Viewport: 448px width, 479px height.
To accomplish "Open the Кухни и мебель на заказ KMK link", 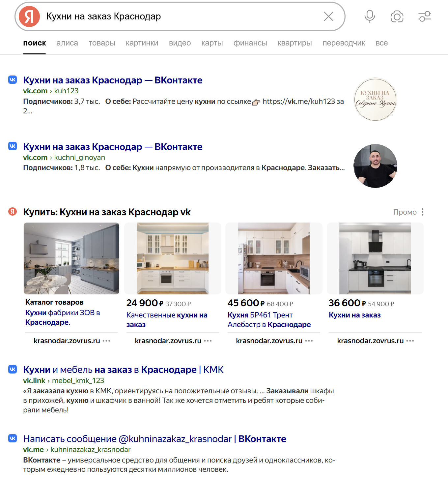I will tap(123, 370).
